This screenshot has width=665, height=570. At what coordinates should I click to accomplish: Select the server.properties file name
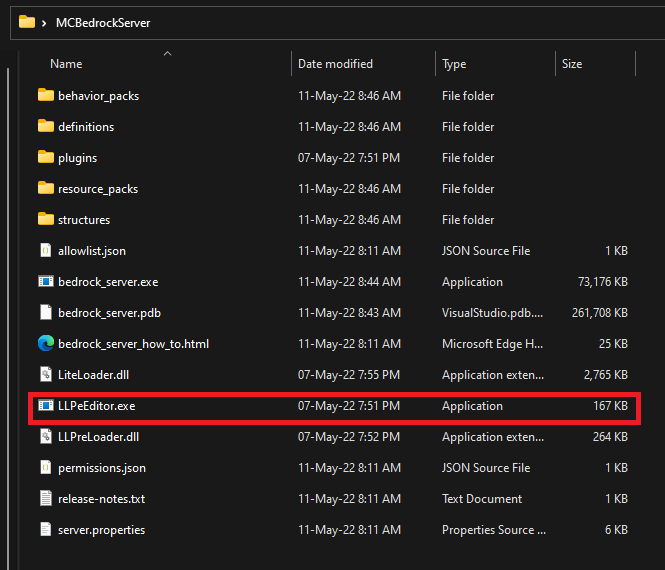coord(101,530)
